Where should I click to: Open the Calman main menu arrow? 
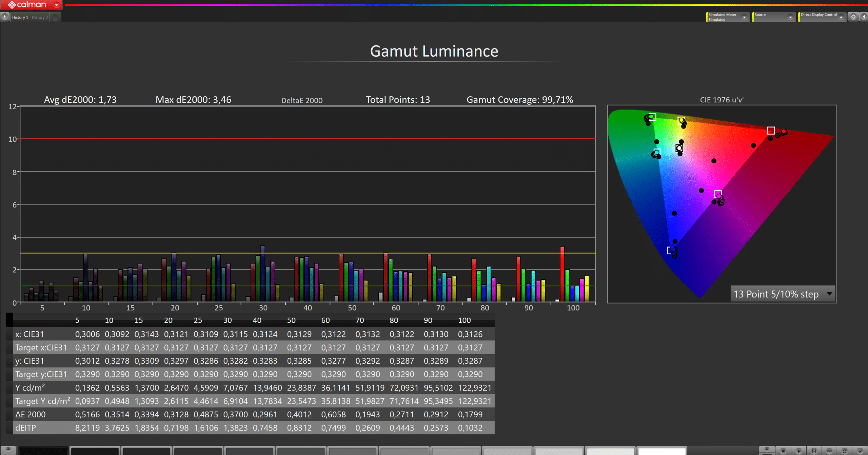point(57,5)
